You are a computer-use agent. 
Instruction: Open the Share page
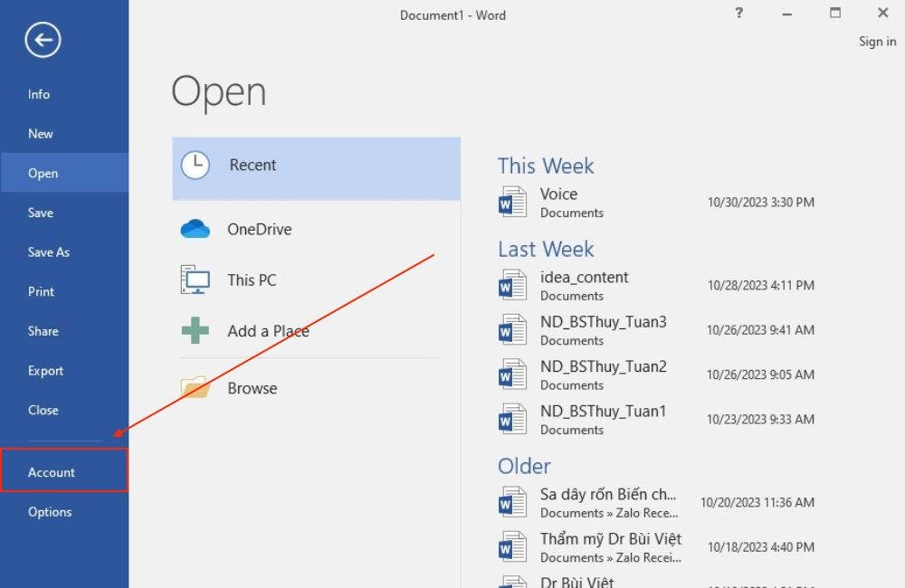point(64,331)
